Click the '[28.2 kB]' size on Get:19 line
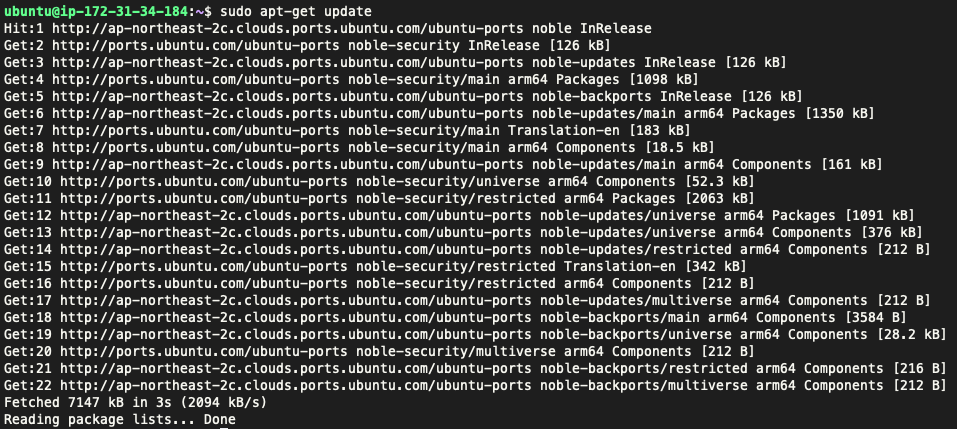The image size is (957, 429). 910,334
